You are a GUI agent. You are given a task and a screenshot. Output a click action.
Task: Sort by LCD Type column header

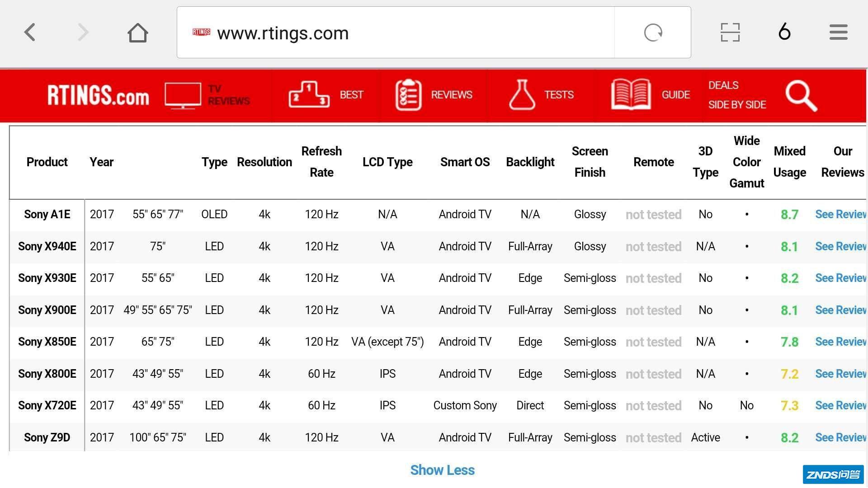387,162
